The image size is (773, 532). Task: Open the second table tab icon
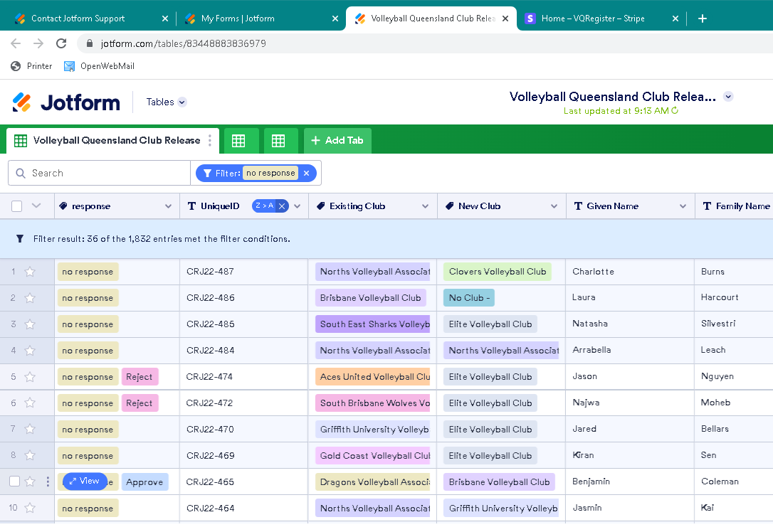coord(238,141)
